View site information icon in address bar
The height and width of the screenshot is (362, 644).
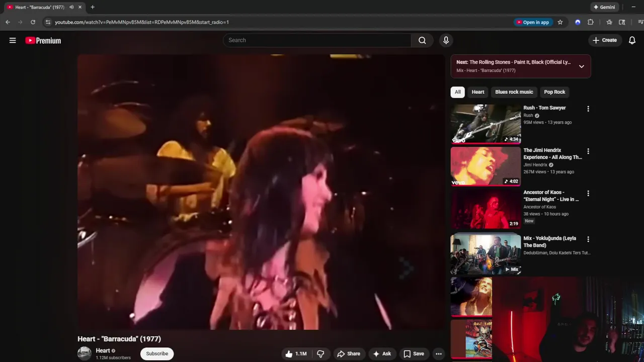coord(48,22)
